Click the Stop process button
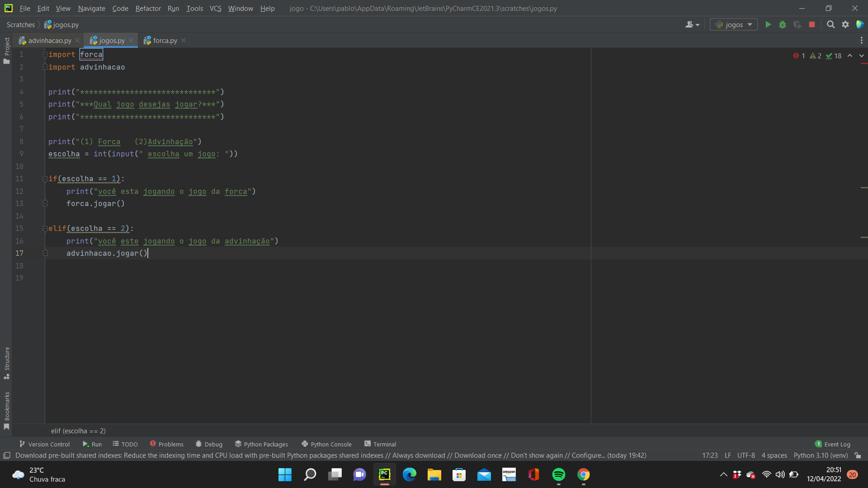This screenshot has height=488, width=868. coord(811,24)
